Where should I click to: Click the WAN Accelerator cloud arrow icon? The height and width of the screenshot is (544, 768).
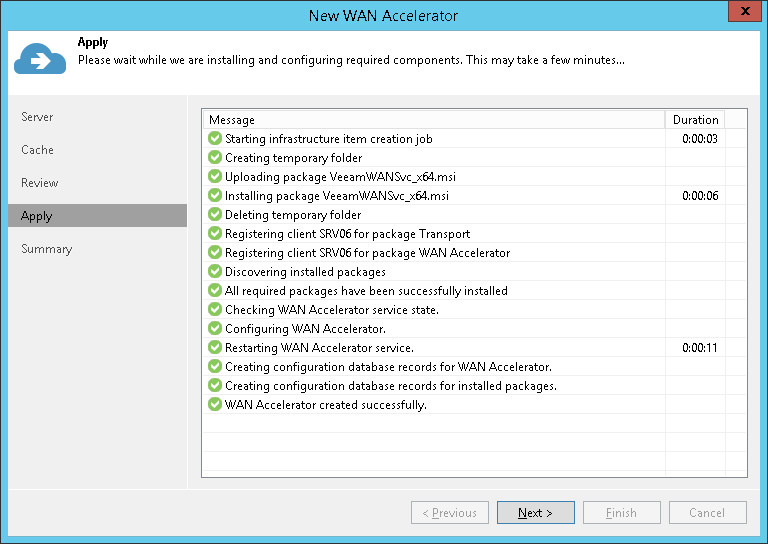(x=40, y=59)
